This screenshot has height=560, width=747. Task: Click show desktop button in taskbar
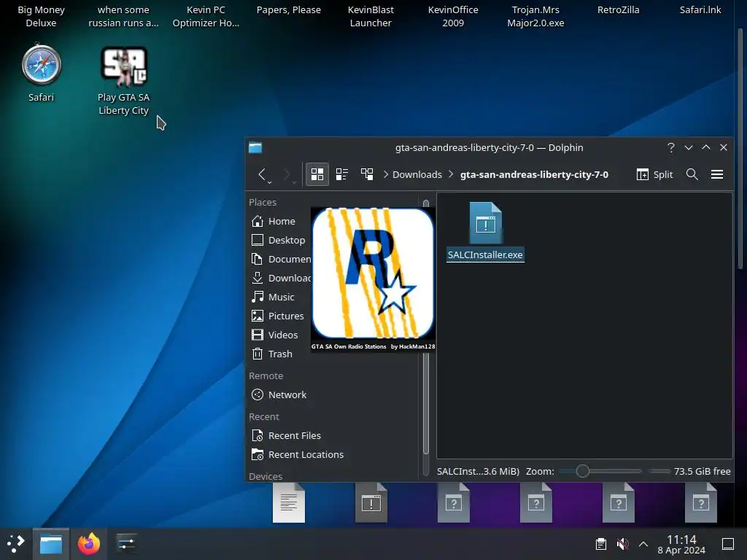coord(728,544)
